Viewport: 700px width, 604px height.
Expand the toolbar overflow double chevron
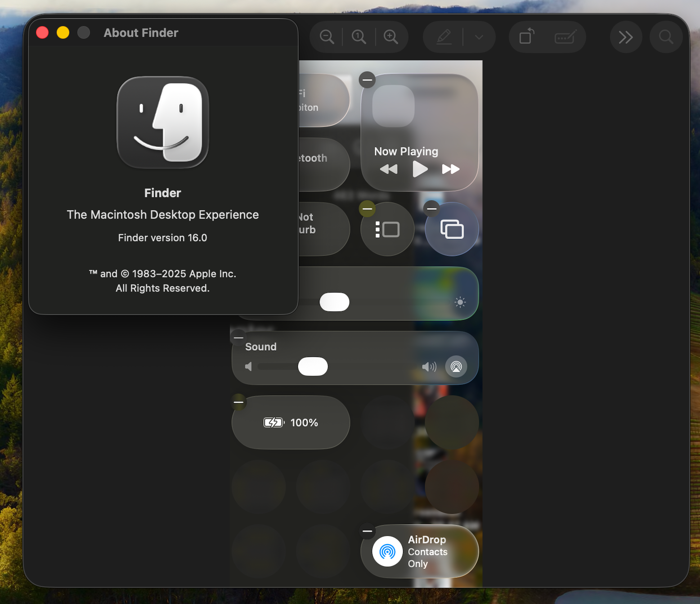[626, 37]
